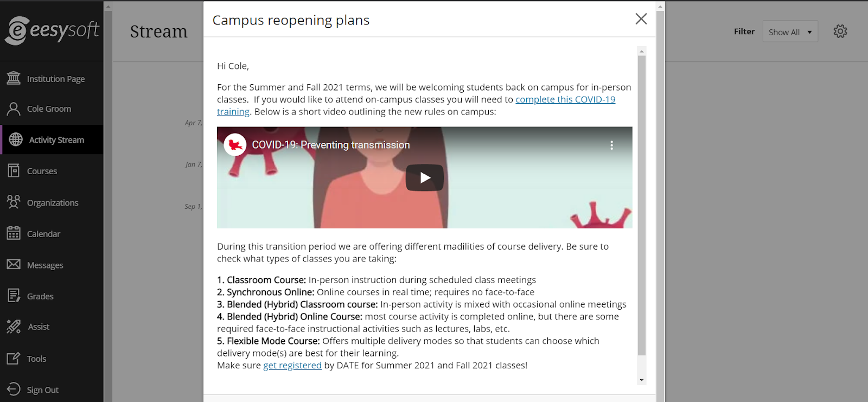
Task: Click the YouTube channel avatar on video
Action: click(x=235, y=145)
